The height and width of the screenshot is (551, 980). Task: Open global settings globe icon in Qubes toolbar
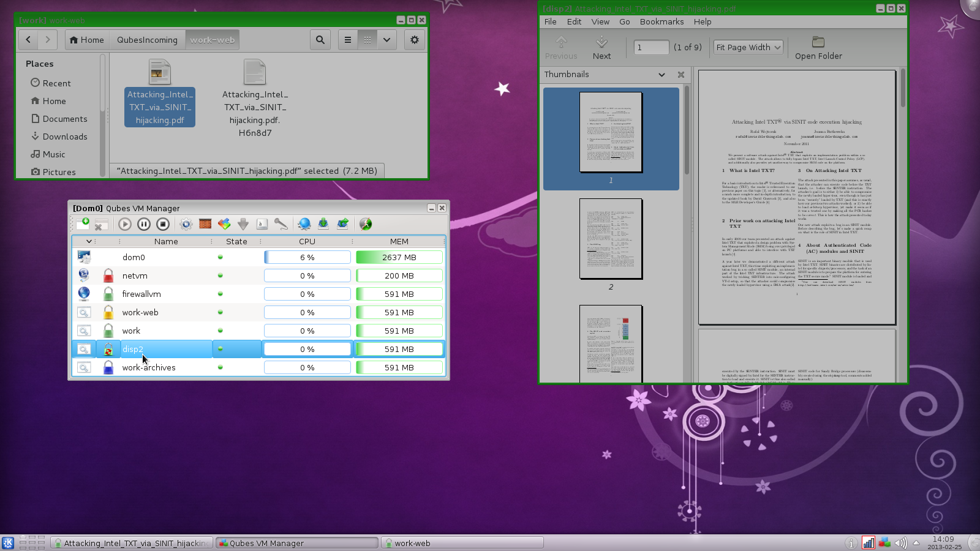[x=304, y=224]
